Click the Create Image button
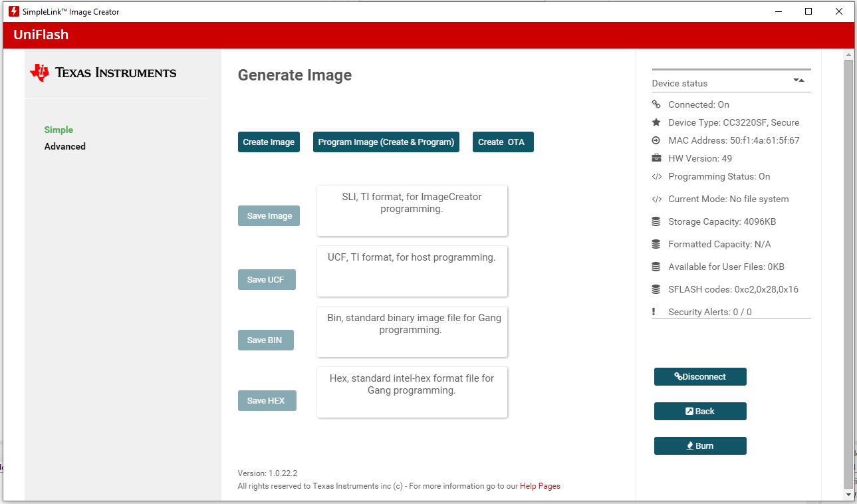The width and height of the screenshot is (857, 504). pyautogui.click(x=269, y=142)
